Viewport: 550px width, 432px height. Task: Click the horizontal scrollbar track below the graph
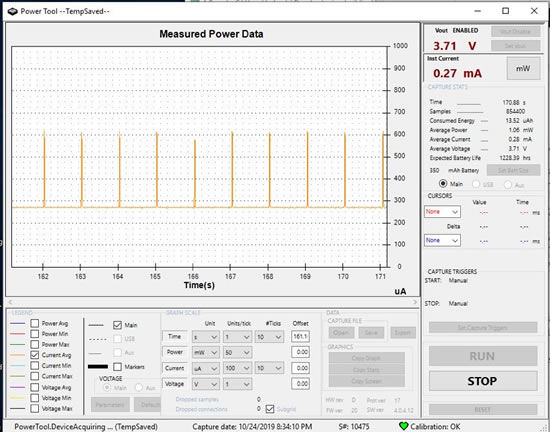point(213,302)
